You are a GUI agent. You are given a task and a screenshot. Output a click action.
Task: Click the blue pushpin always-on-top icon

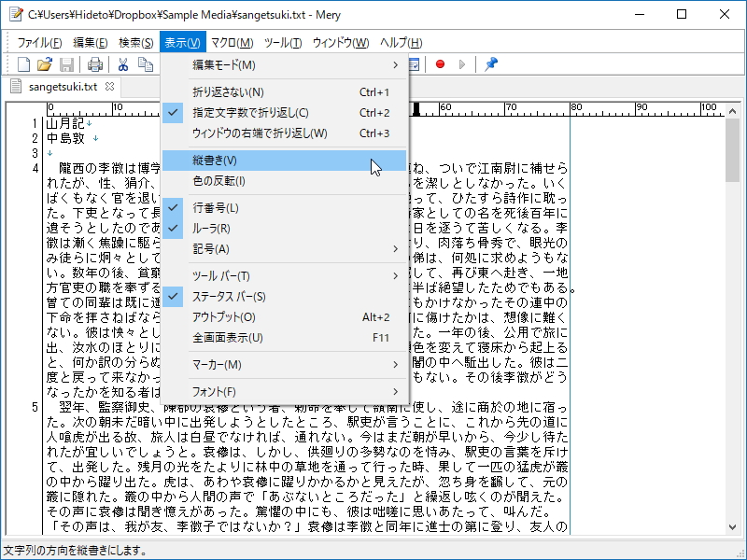(491, 63)
